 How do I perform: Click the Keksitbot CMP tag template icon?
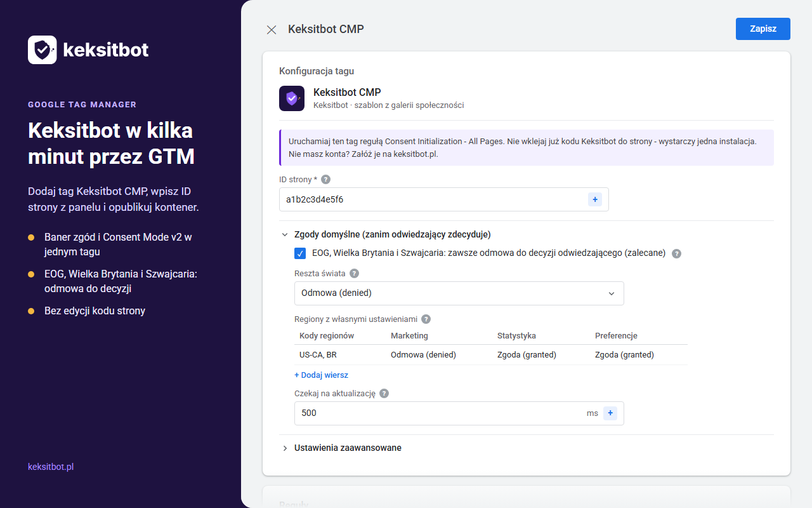pyautogui.click(x=292, y=98)
